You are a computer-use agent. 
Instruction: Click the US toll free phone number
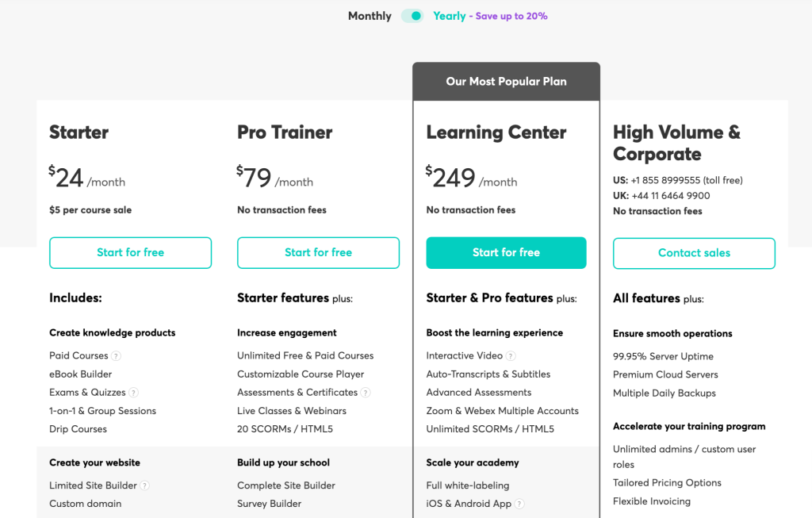[x=687, y=180]
